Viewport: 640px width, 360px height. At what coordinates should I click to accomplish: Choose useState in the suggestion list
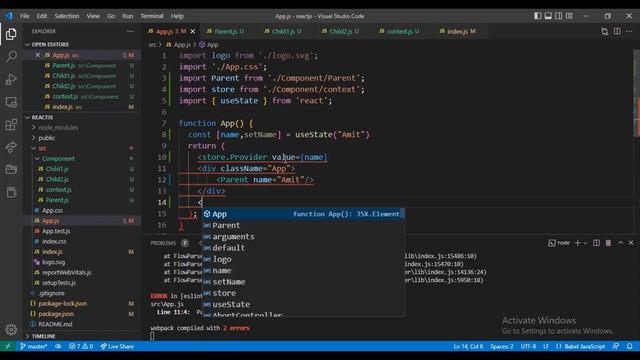tap(303, 304)
